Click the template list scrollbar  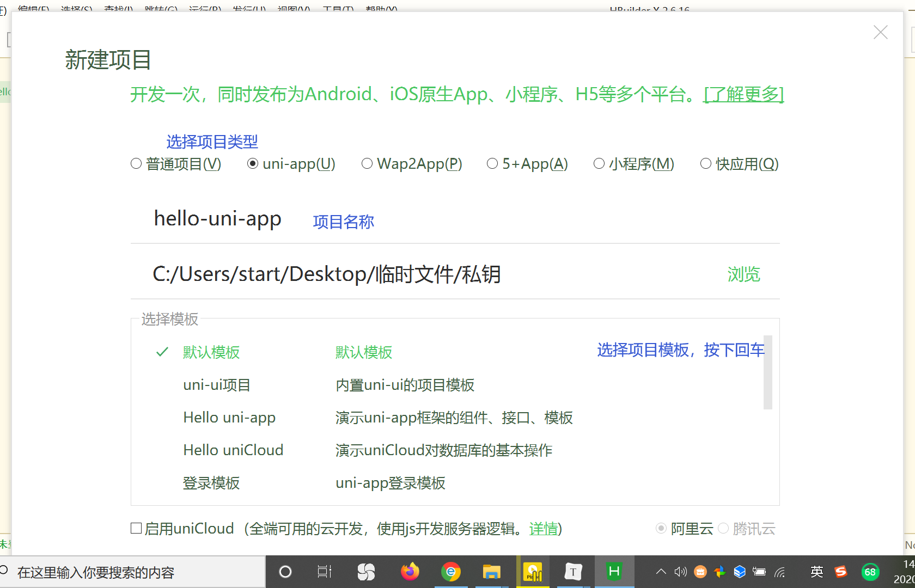pyautogui.click(x=768, y=372)
